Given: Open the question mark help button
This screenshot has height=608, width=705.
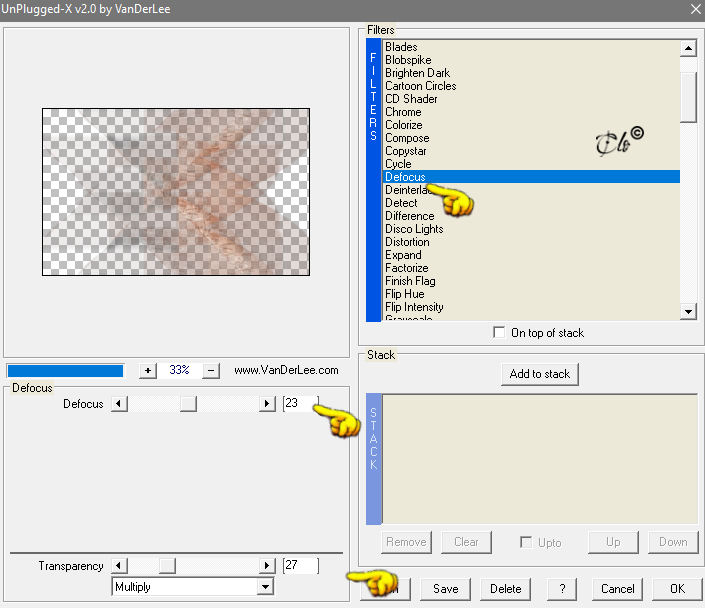Looking at the screenshot, I should click(562, 589).
